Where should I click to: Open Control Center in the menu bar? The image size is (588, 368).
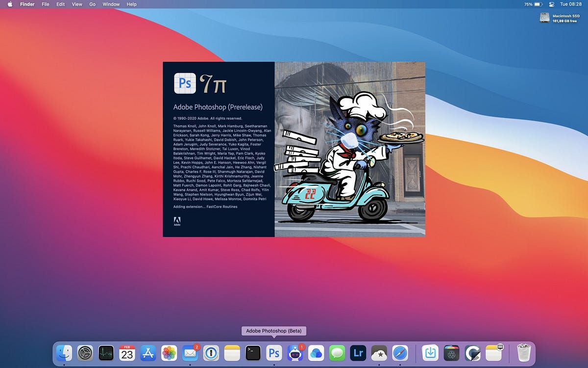[551, 4]
